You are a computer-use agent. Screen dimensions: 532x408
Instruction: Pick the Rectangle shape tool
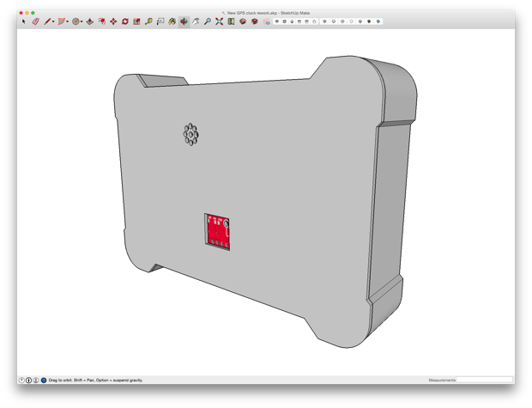tap(62, 21)
